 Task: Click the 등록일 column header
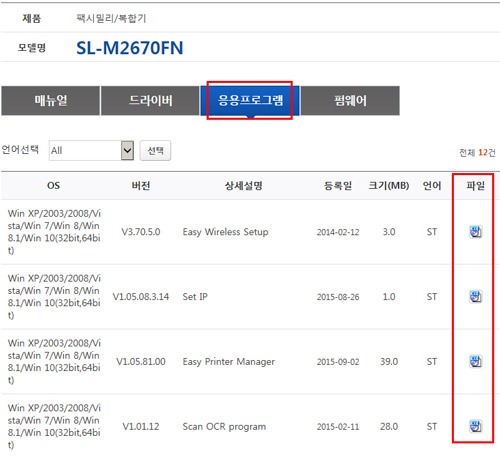click(338, 186)
